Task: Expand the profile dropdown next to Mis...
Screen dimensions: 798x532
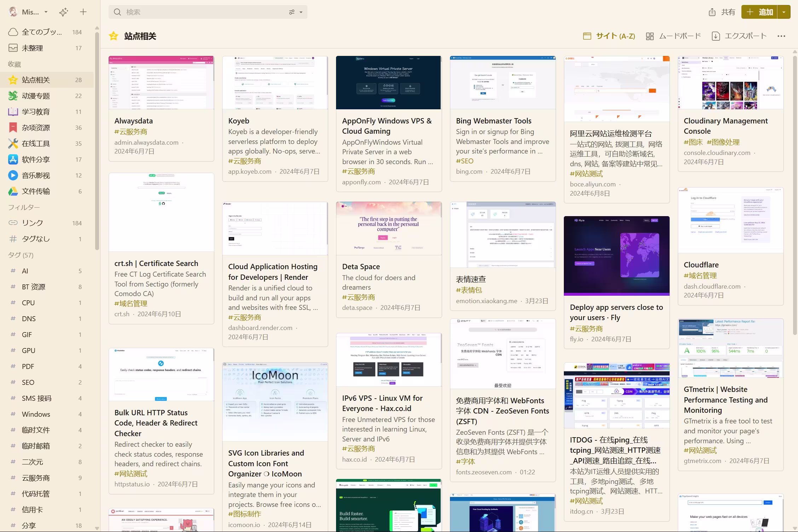Action: 46,12
